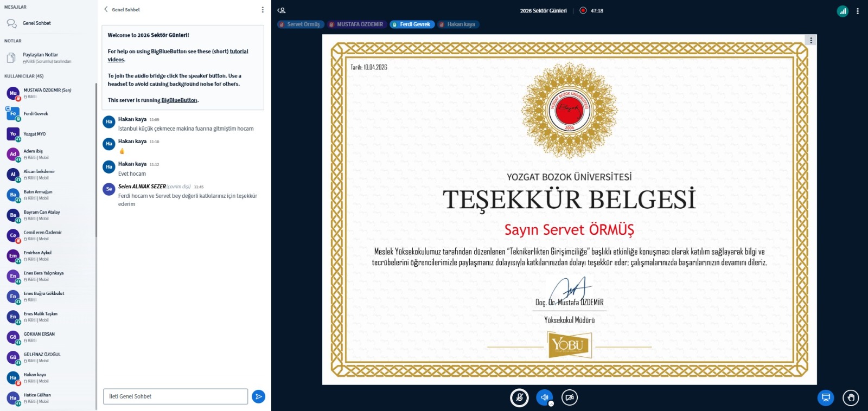Follow the BigBlueButton link in welcome message
Image resolution: width=868 pixels, height=411 pixels.
tap(180, 100)
